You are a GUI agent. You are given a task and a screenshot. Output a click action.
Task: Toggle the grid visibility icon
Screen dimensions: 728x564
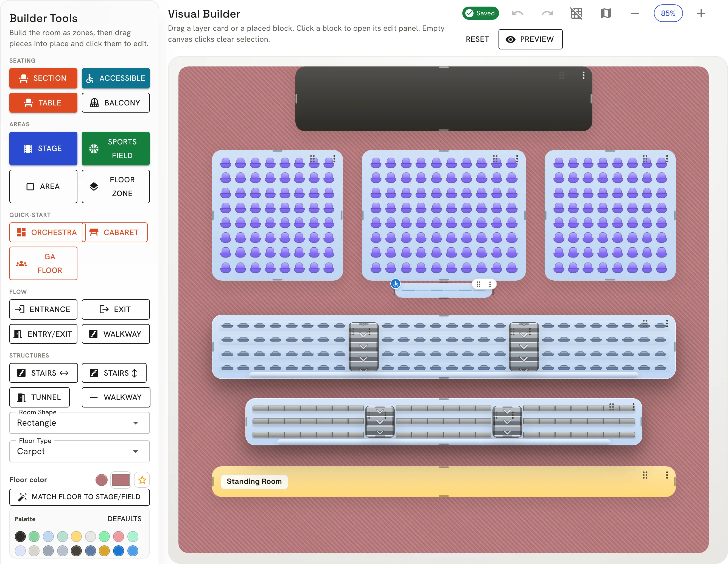point(576,13)
